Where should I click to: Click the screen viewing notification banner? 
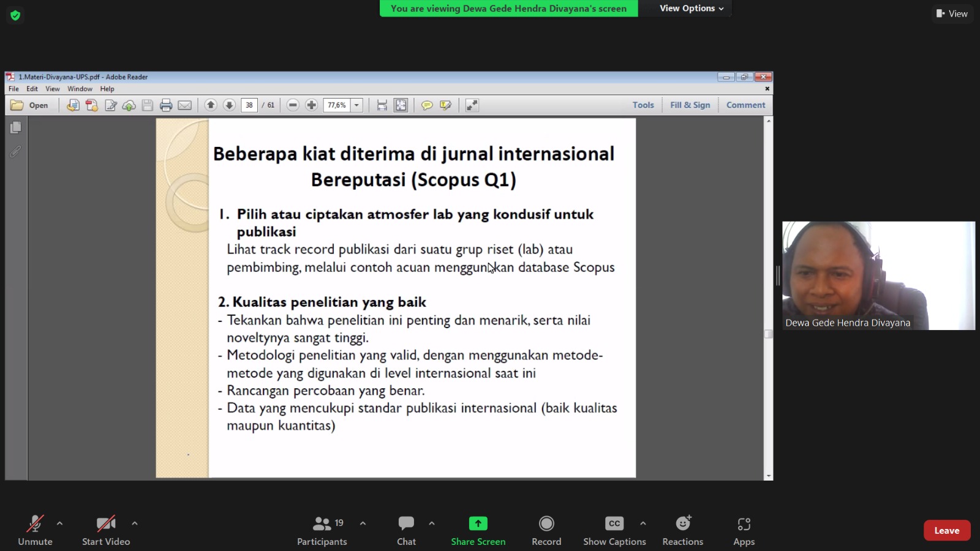(508, 9)
